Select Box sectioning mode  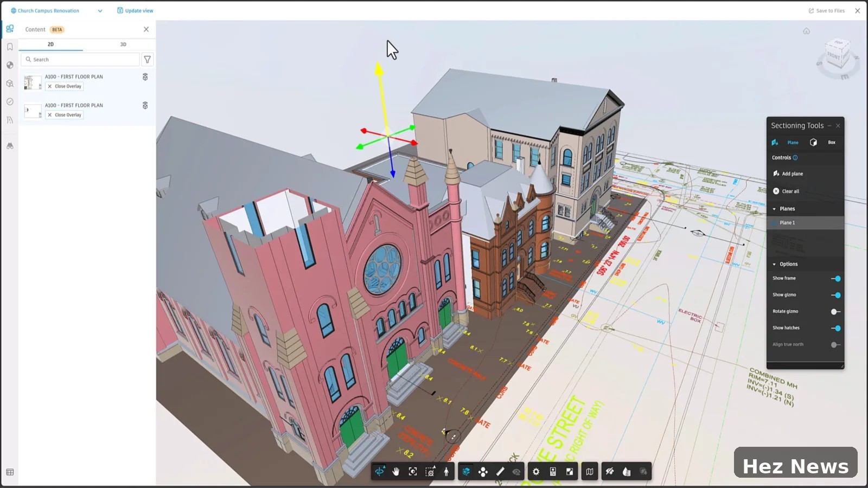(824, 143)
